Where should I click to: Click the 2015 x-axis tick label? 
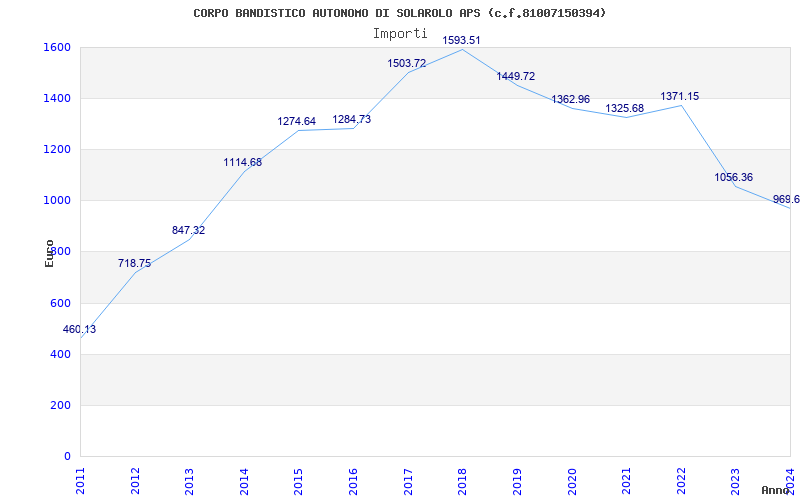(x=298, y=481)
